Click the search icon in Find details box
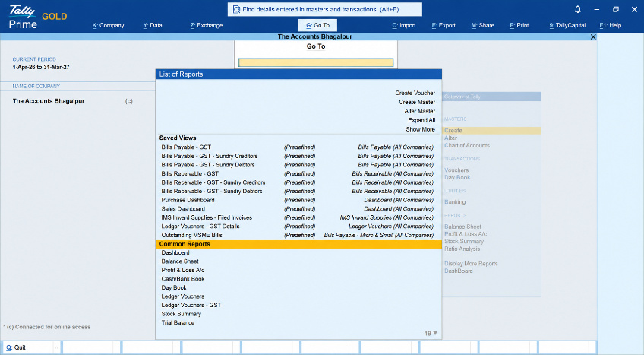 pyautogui.click(x=236, y=9)
